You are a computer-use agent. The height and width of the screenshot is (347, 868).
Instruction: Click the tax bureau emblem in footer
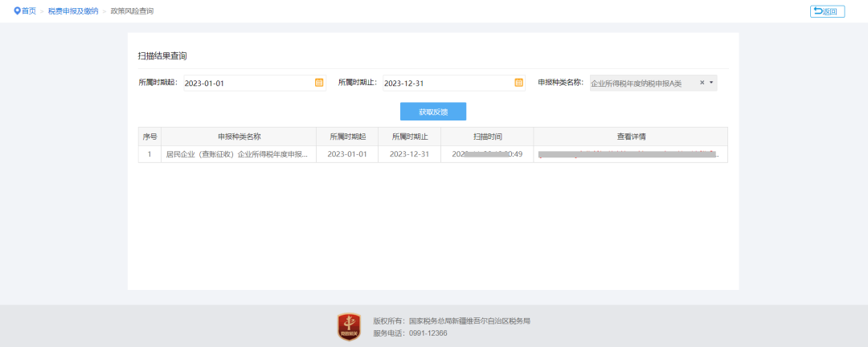(x=349, y=327)
